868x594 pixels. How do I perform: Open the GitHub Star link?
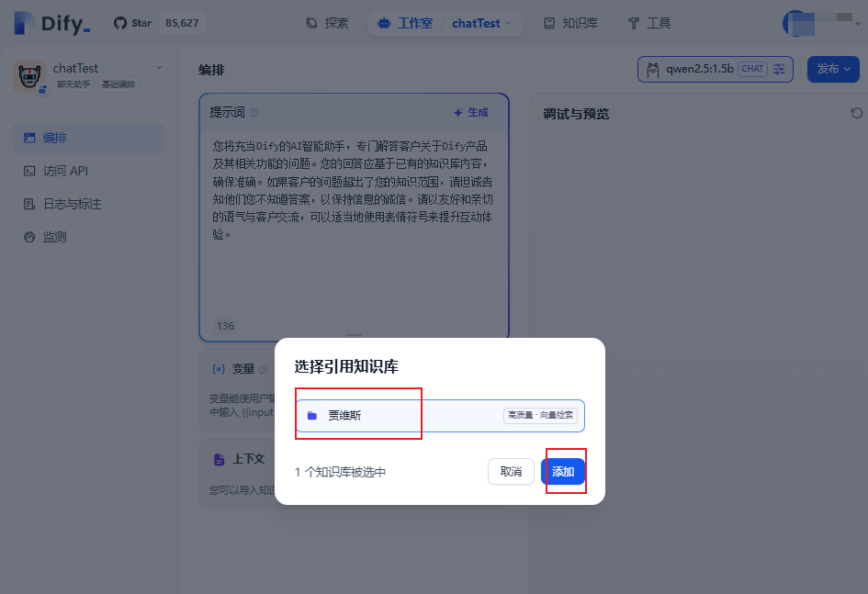pyautogui.click(x=133, y=23)
